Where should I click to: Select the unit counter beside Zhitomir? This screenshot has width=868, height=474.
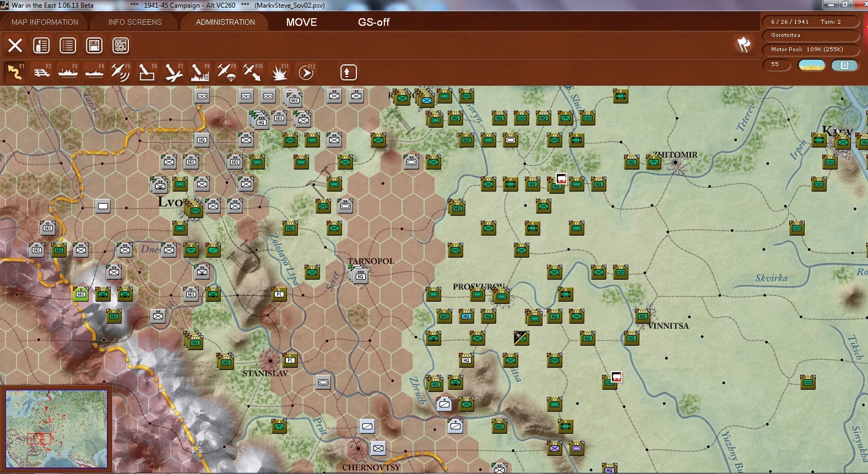tap(654, 162)
